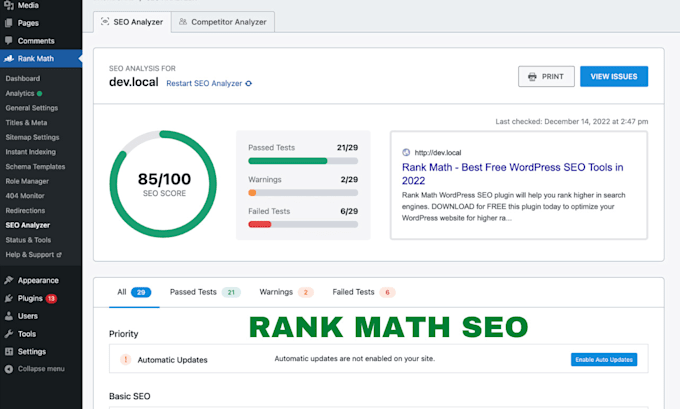Click the green Passed Tests progress bar
The width and height of the screenshot is (680, 409).
288,161
